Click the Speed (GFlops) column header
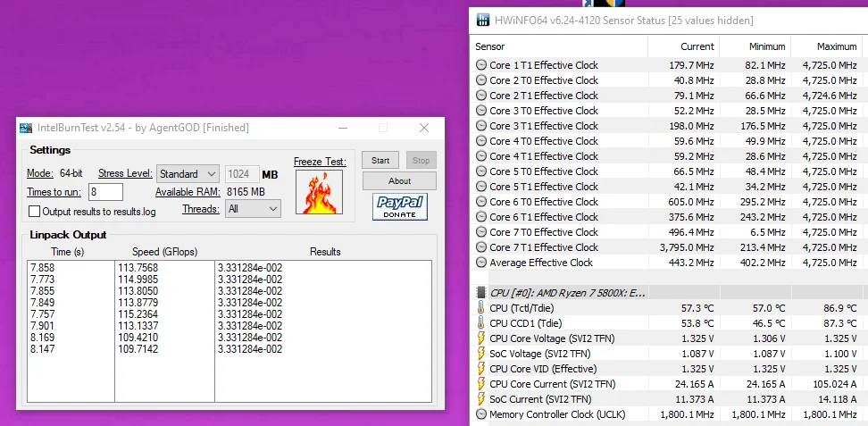Screen dimensions: 868x426 [165, 252]
